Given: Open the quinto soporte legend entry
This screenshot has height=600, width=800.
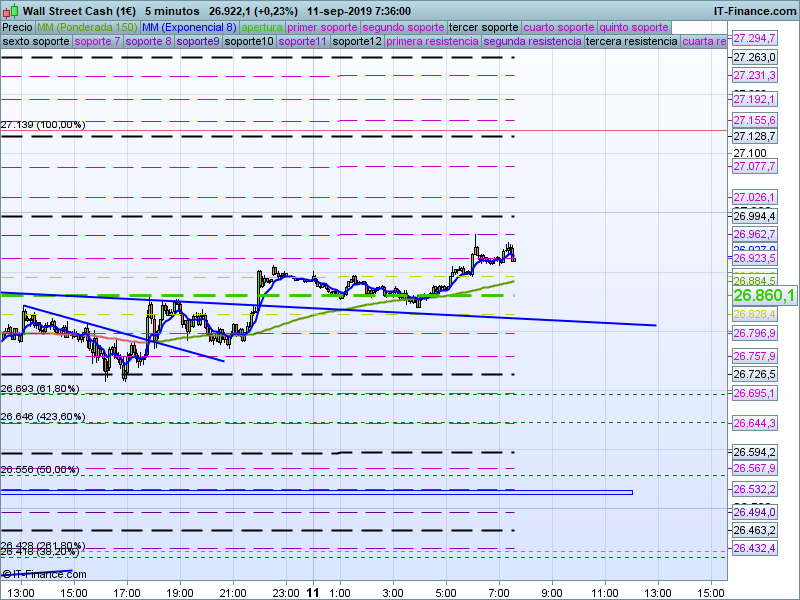Looking at the screenshot, I should pos(634,28).
